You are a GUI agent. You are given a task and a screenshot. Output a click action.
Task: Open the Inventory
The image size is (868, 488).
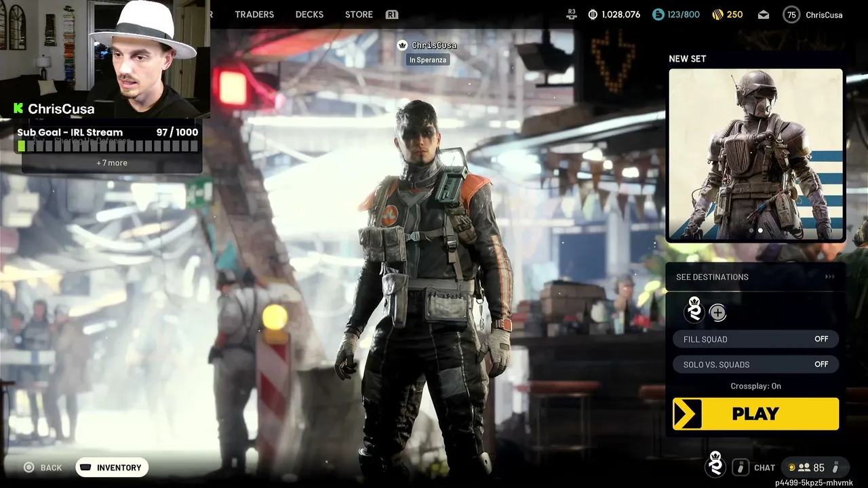click(x=112, y=468)
